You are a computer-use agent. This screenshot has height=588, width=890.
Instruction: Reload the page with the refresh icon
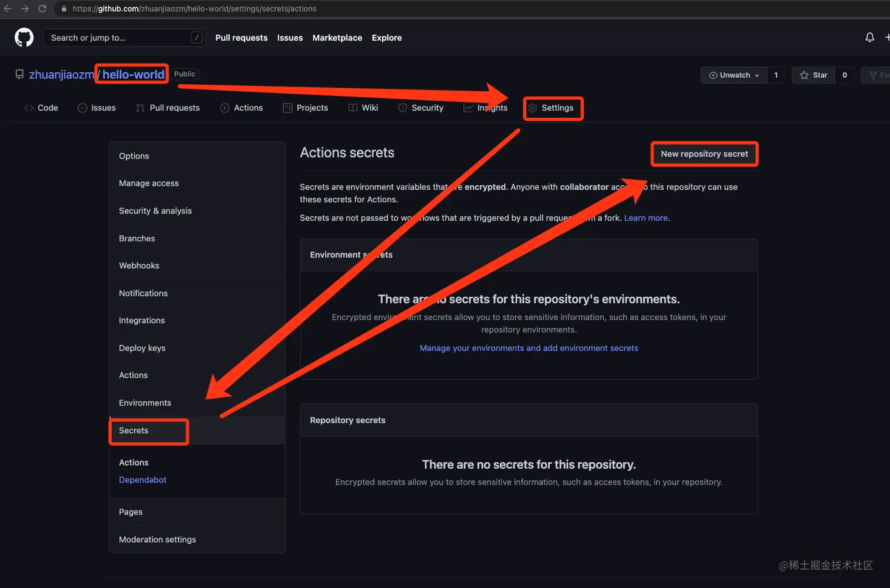click(x=42, y=9)
